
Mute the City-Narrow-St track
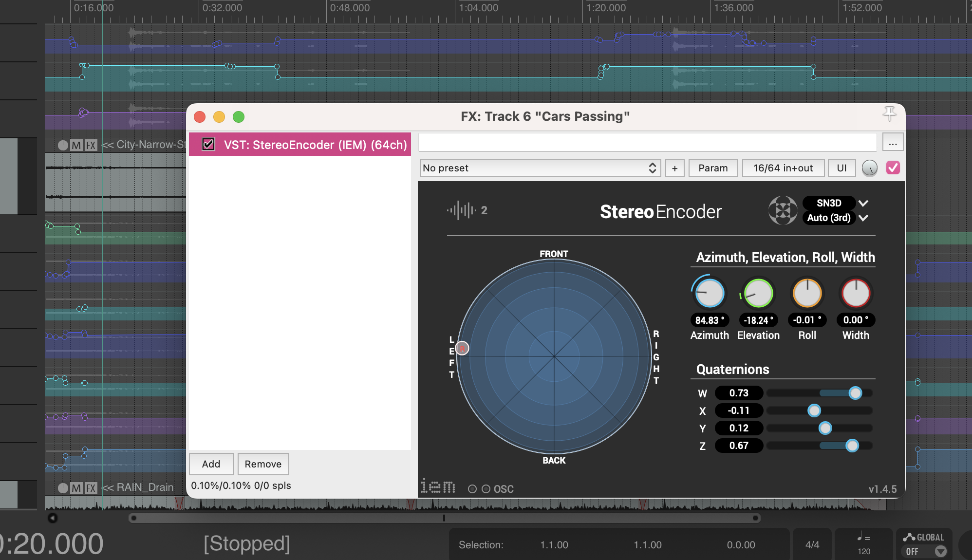(76, 145)
